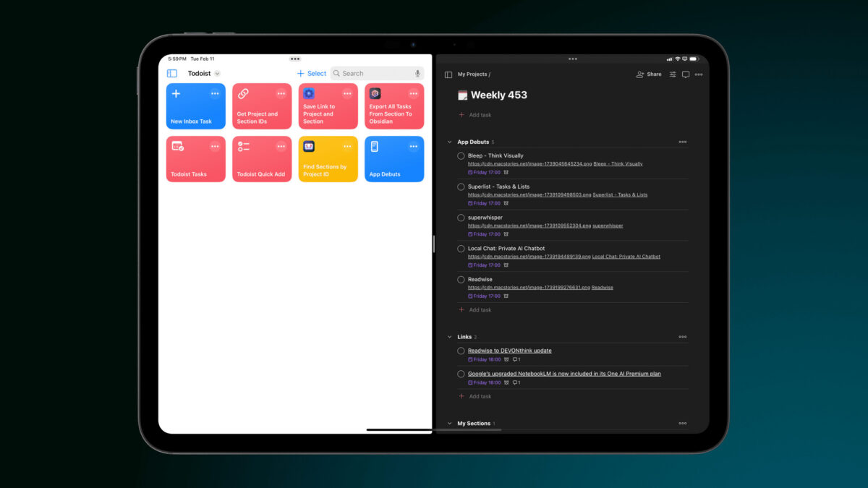
Task: Check off the Readwise task
Action: [461, 280]
